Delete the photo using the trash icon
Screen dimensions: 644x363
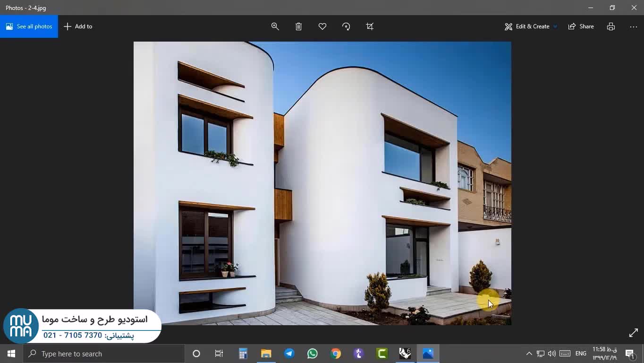tap(299, 26)
